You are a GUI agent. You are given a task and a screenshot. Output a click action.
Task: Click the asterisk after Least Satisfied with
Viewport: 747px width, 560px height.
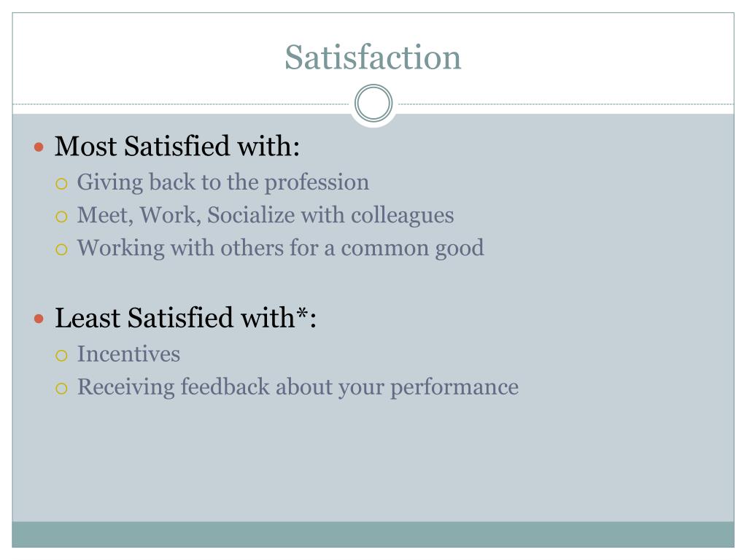pos(302,313)
